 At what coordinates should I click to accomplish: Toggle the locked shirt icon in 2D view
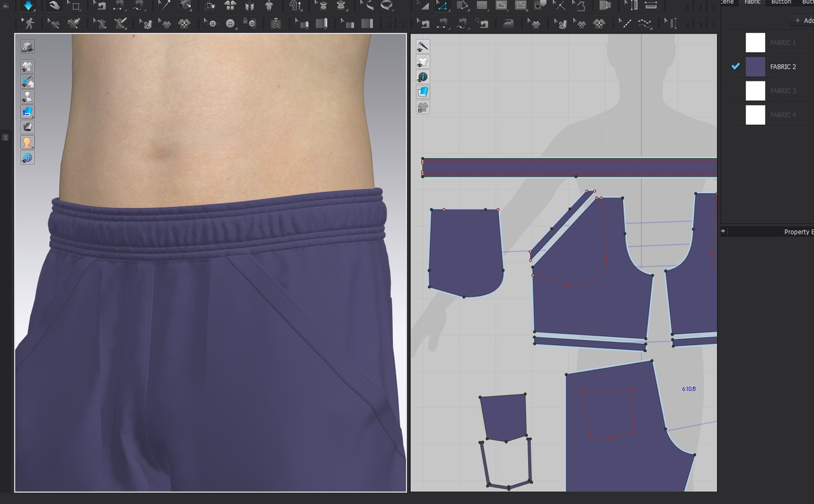[x=423, y=107]
